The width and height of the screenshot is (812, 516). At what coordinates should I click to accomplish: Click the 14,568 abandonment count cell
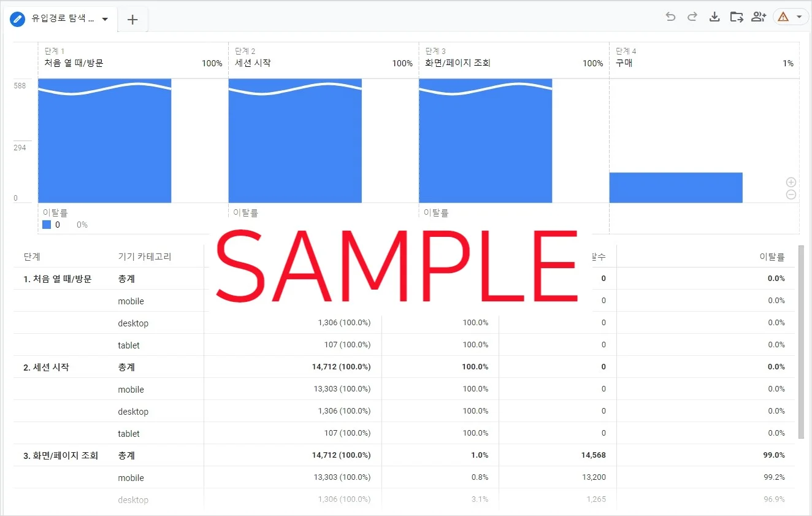pyautogui.click(x=593, y=455)
